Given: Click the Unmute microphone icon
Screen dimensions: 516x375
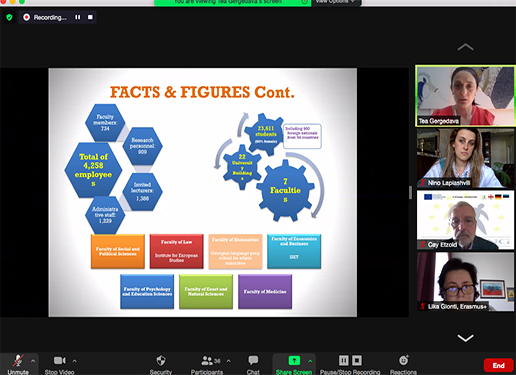Looking at the screenshot, I should [x=18, y=361].
